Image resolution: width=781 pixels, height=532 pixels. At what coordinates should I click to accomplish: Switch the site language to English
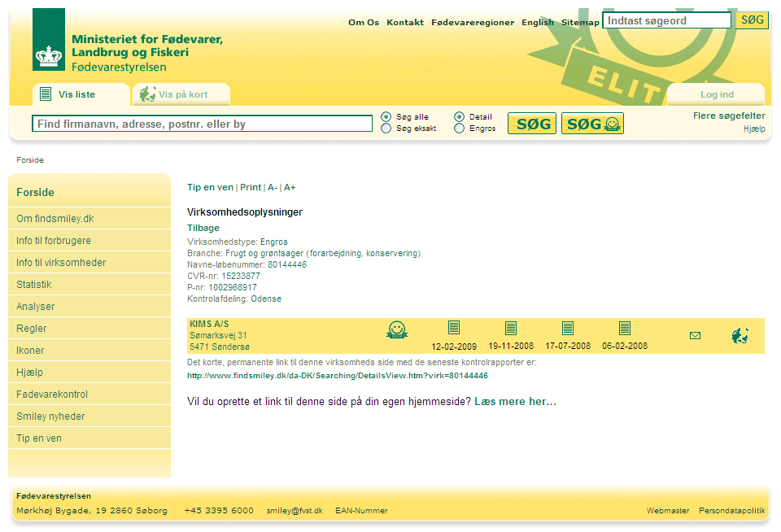pos(538,23)
